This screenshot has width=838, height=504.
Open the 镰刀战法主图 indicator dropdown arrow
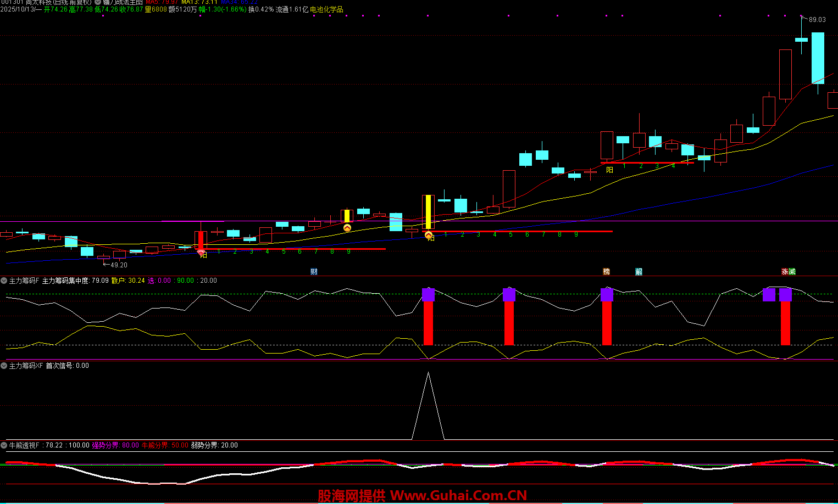(x=98, y=2)
